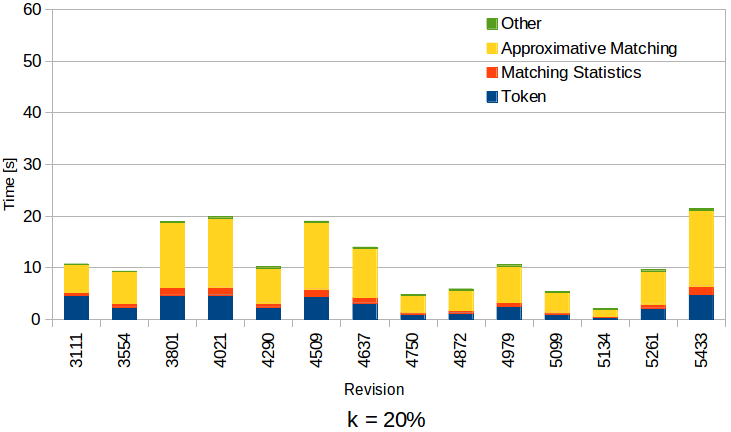Viewport: 731px width, 432px height.
Task: Select the Approximative Matching legend label
Action: click(589, 48)
